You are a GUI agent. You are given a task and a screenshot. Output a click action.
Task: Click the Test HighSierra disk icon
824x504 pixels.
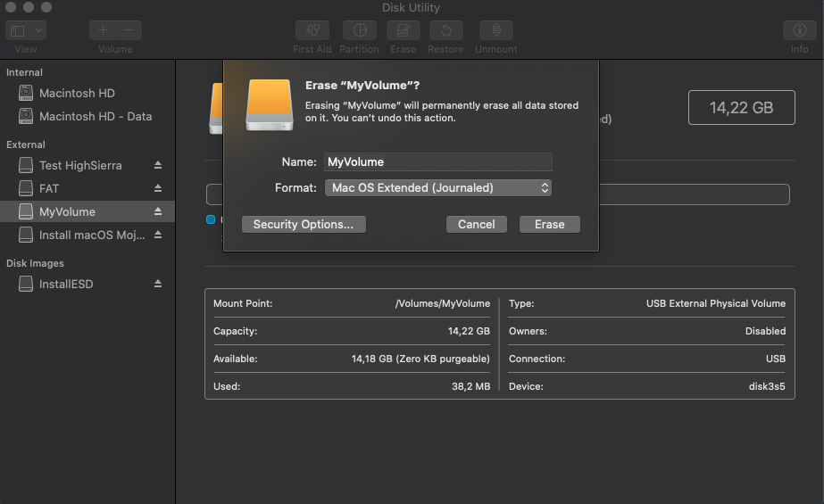[x=26, y=165]
